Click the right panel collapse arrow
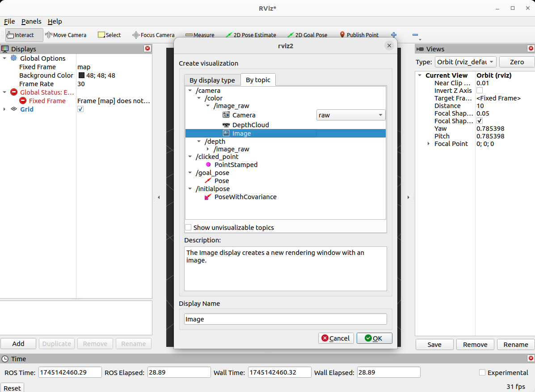Screen dimensions: 535x392 tap(409, 197)
